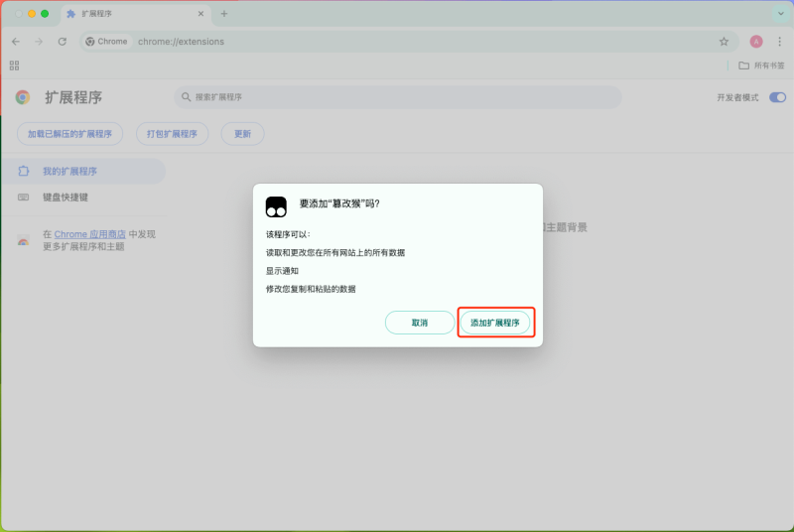Open the apps grid in bookmarks bar
The width and height of the screenshot is (794, 532).
click(14, 66)
